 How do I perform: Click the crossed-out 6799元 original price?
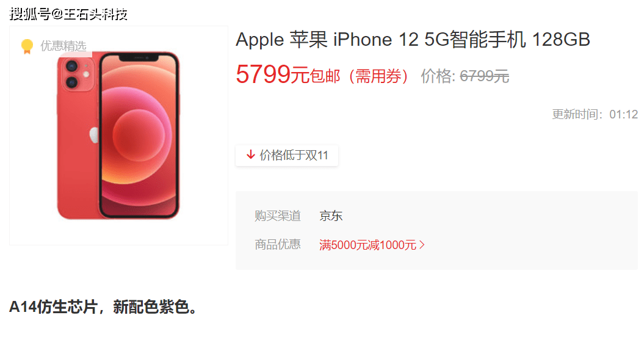(x=485, y=76)
